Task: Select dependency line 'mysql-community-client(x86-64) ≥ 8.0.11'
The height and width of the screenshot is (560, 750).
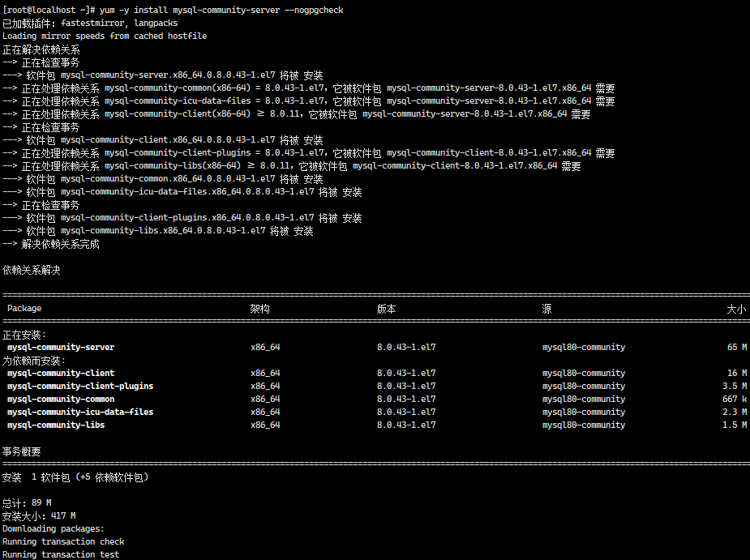Action: tap(297, 113)
